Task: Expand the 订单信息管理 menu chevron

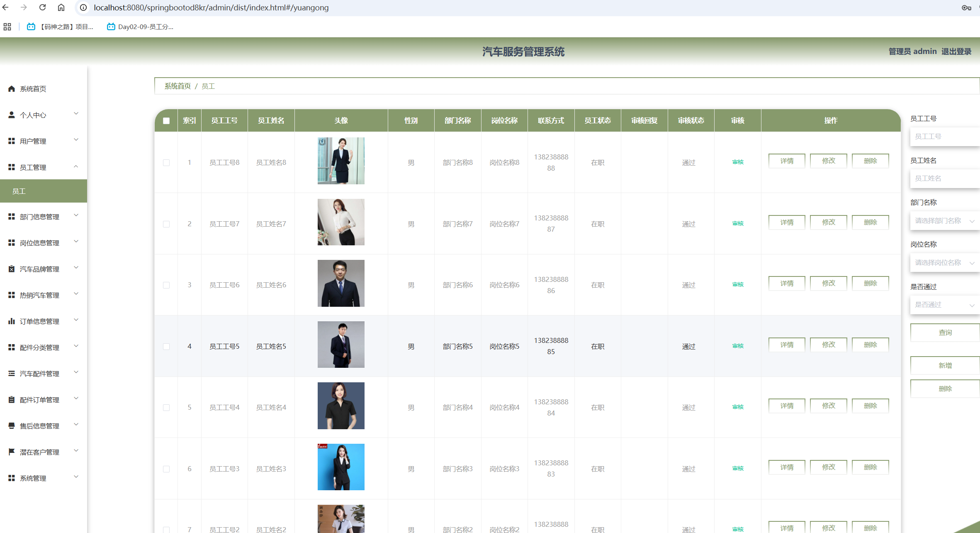Action: pos(76,320)
